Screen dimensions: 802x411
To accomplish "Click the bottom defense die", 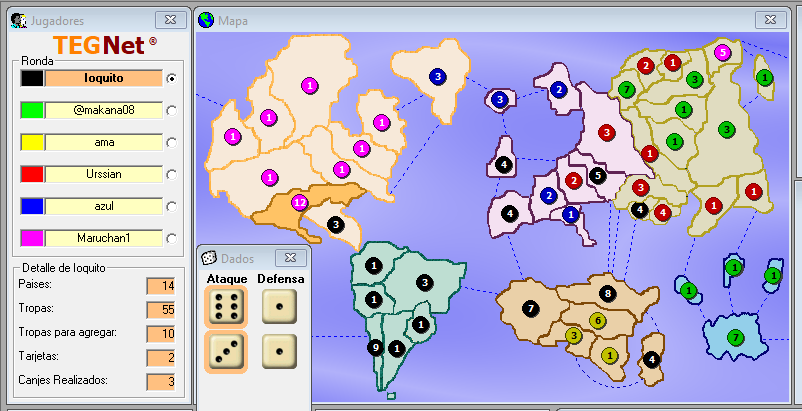I will (279, 352).
